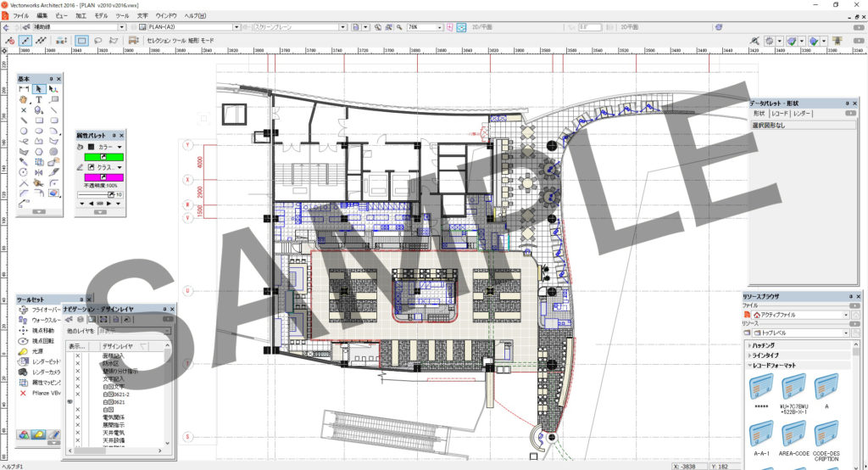Select the Regular Polygon hexagon tool
868x470 pixels.
tap(39, 151)
